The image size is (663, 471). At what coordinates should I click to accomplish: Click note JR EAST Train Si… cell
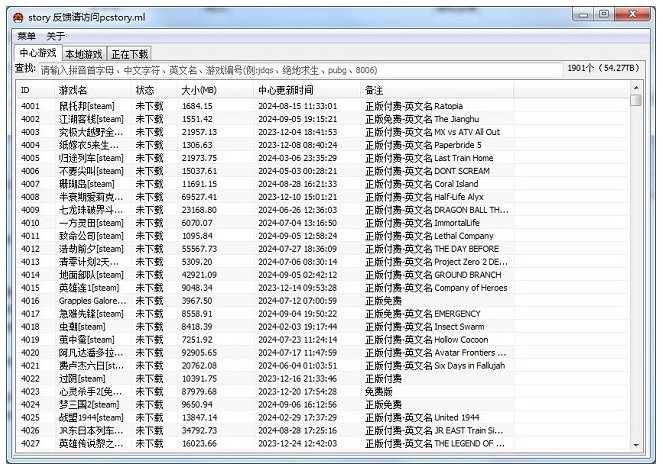click(434, 431)
